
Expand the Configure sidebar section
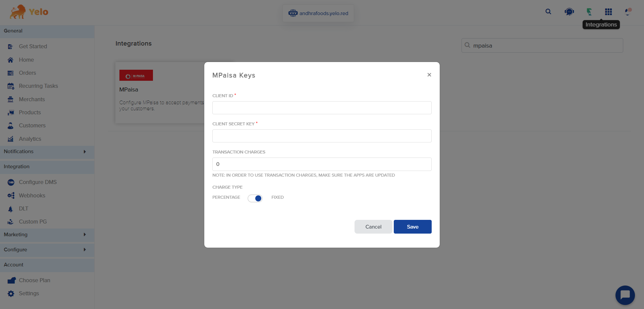pyautogui.click(x=47, y=250)
